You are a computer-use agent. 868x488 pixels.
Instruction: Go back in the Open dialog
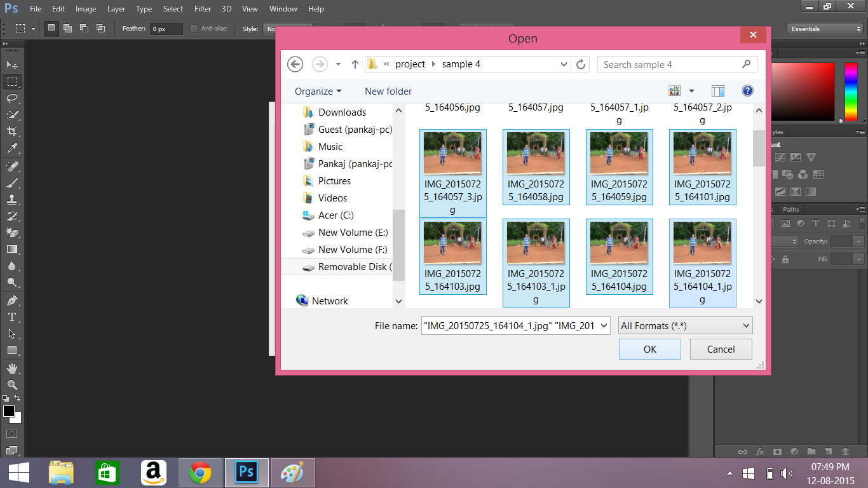(x=295, y=64)
